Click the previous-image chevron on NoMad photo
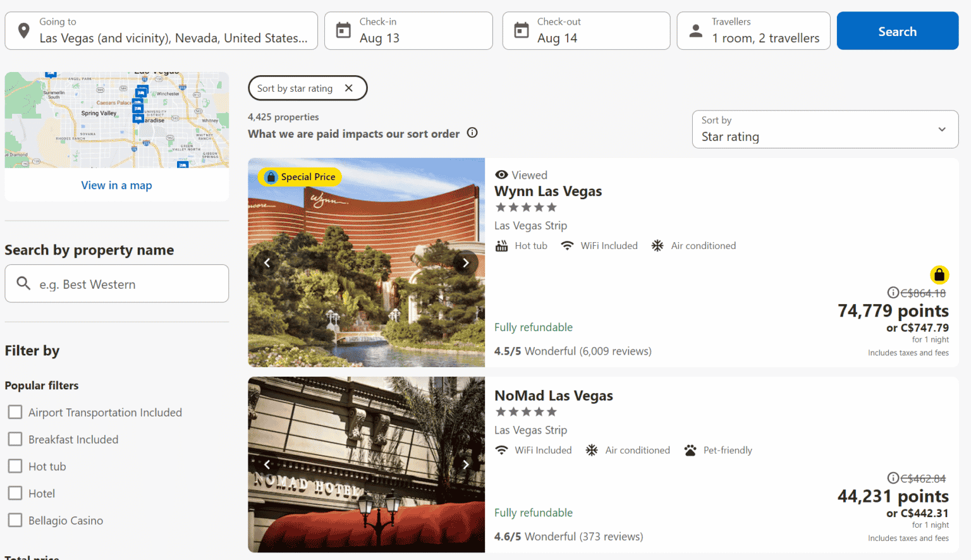Screen dimensions: 971x560 pos(267,464)
